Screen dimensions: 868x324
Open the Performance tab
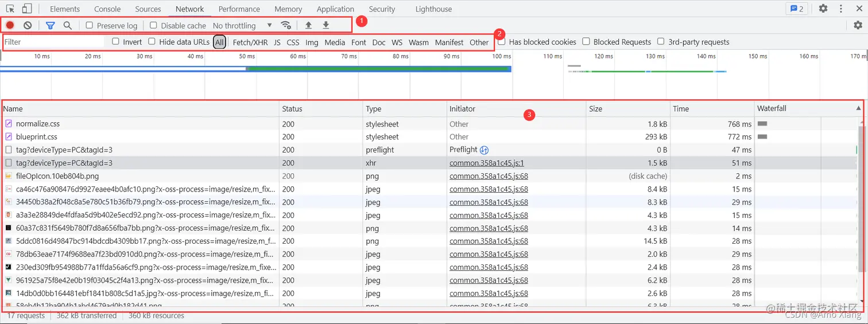click(x=239, y=9)
